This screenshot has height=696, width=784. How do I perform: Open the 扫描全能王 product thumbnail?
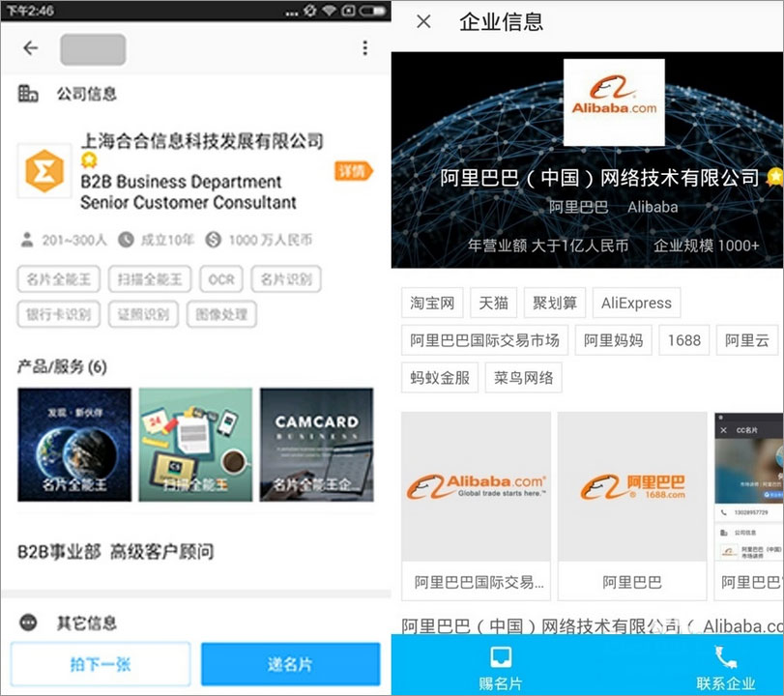tap(195, 445)
